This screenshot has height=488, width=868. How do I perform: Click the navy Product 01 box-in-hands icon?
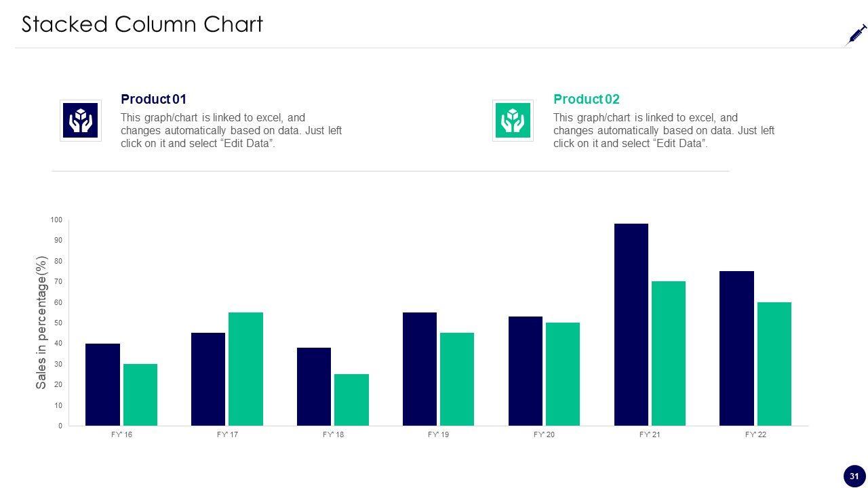pos(81,121)
